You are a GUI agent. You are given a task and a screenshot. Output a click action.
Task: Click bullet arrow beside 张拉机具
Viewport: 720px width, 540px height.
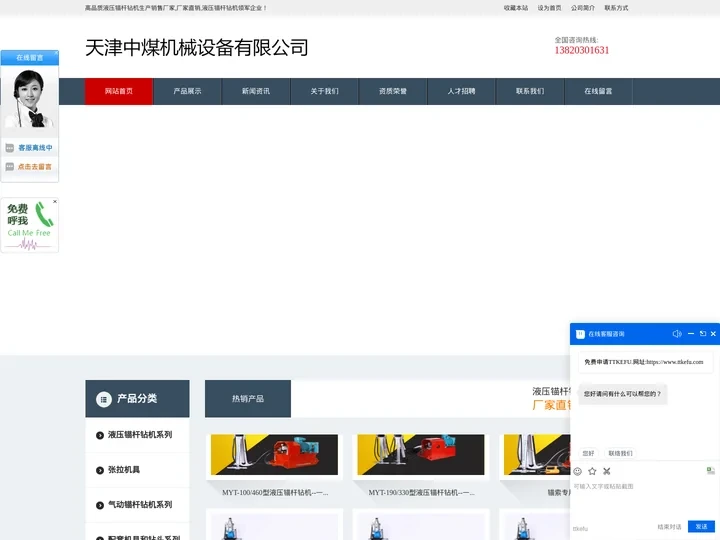100,470
